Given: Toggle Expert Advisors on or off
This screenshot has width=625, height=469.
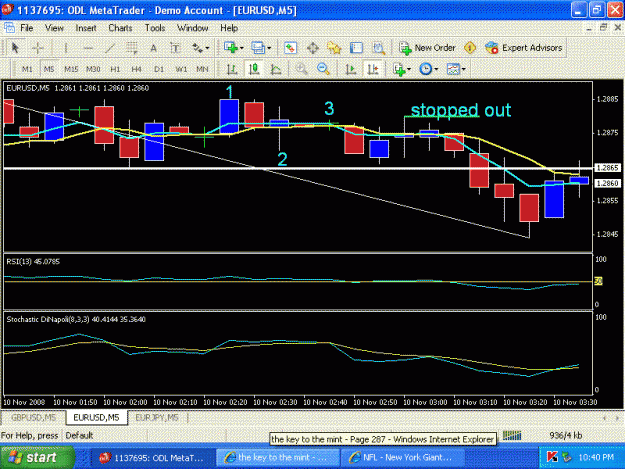Looking at the screenshot, I should [524, 48].
